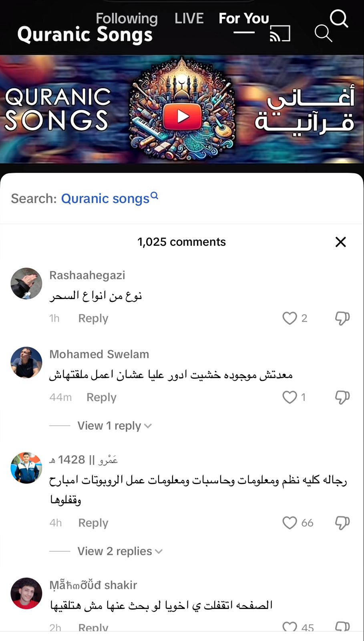Like Mohamed Swelam's comment with the heart
Viewport: 364px width, 641px height.
click(290, 397)
